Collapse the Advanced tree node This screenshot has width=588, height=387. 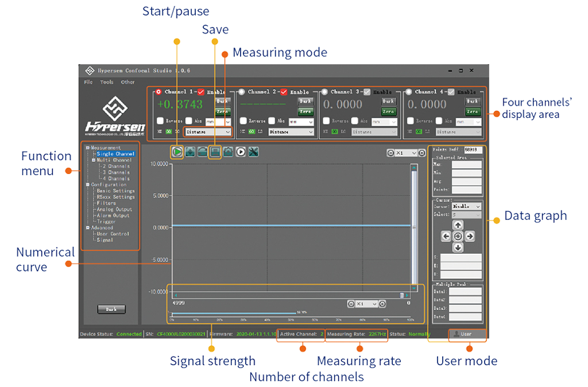point(88,227)
